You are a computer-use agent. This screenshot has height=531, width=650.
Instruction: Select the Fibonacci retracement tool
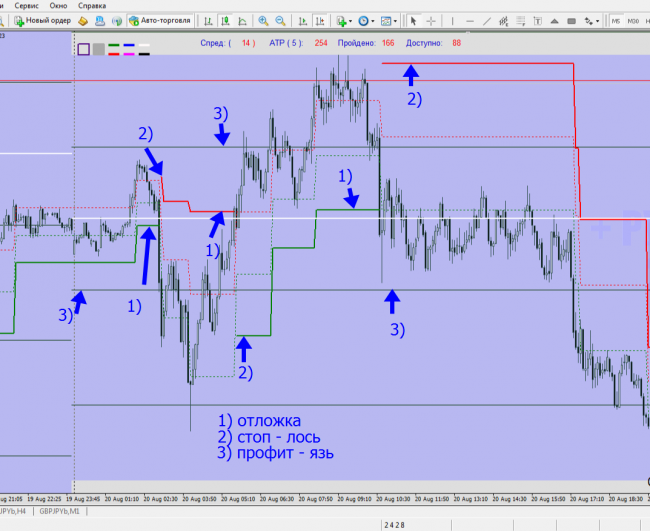(x=521, y=21)
